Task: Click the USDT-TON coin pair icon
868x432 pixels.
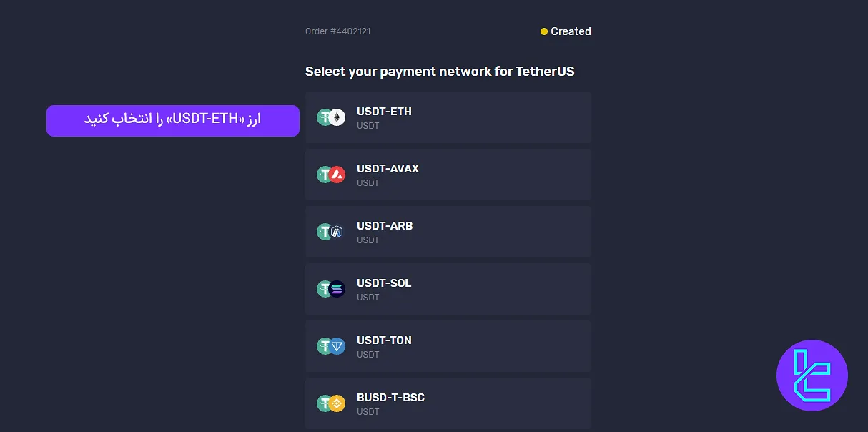Action: pyautogui.click(x=331, y=346)
